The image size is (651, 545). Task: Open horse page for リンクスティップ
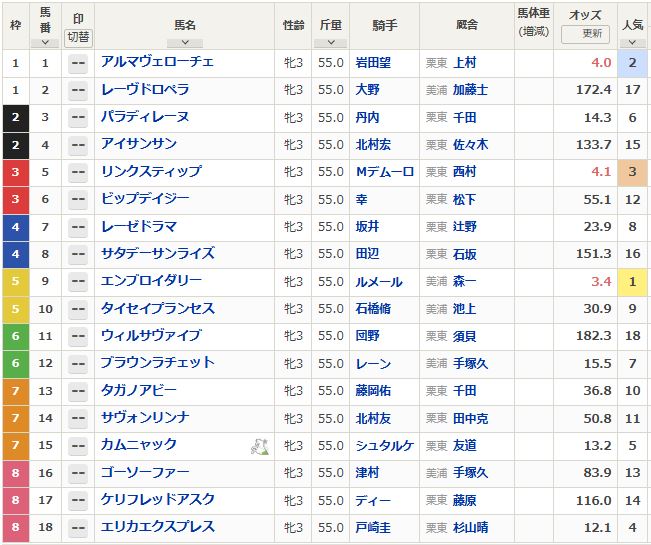[151, 171]
